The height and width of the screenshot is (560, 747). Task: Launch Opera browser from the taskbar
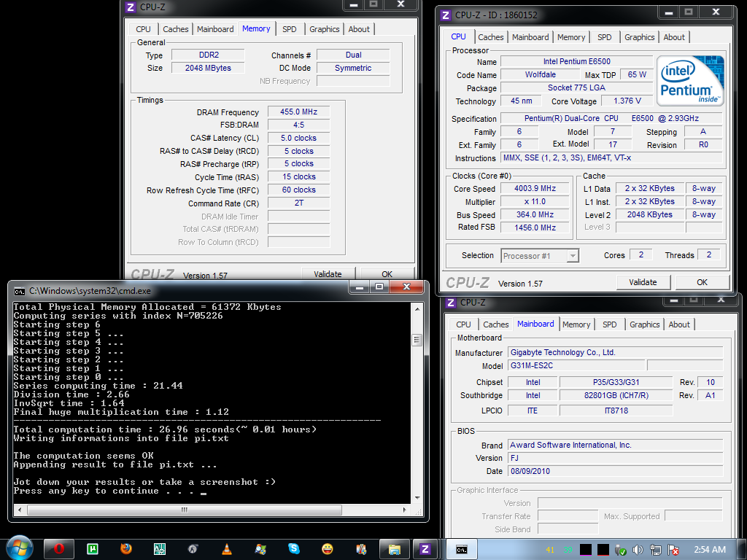pyautogui.click(x=58, y=549)
